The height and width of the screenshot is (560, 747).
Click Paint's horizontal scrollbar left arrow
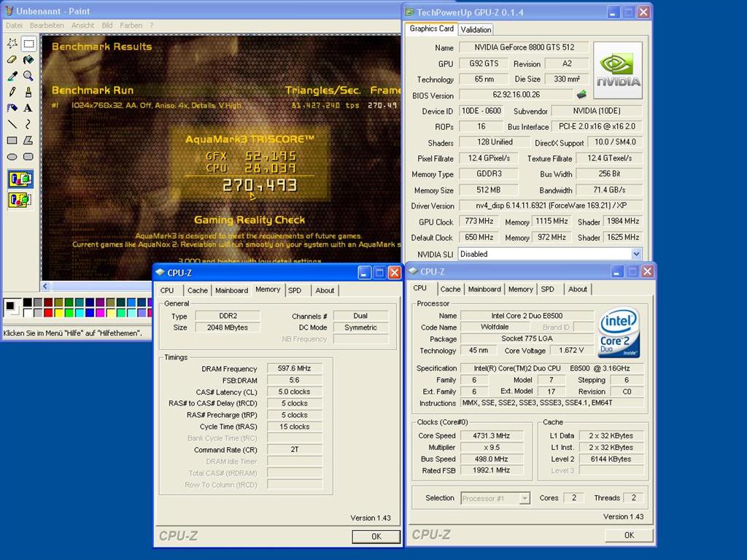[44, 286]
